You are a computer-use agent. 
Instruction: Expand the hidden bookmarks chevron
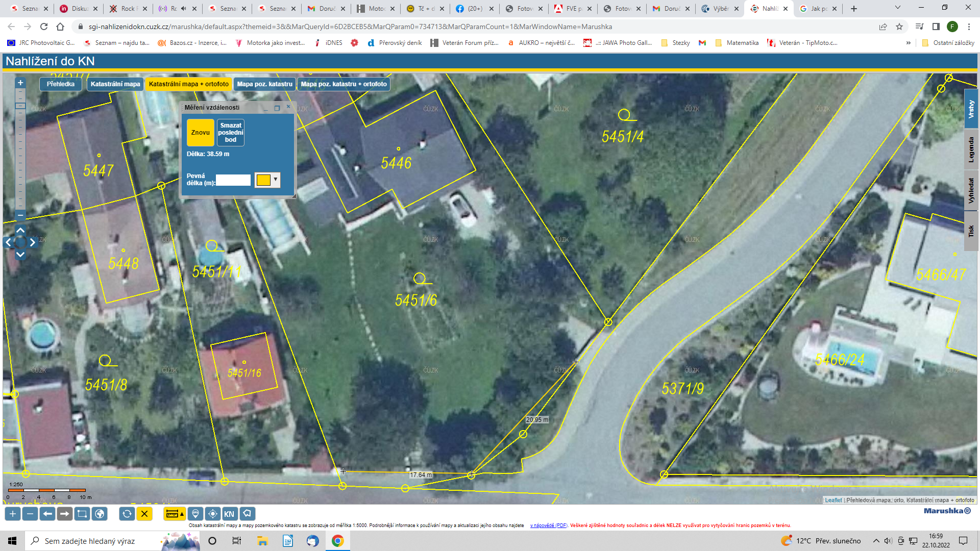pos(908,43)
